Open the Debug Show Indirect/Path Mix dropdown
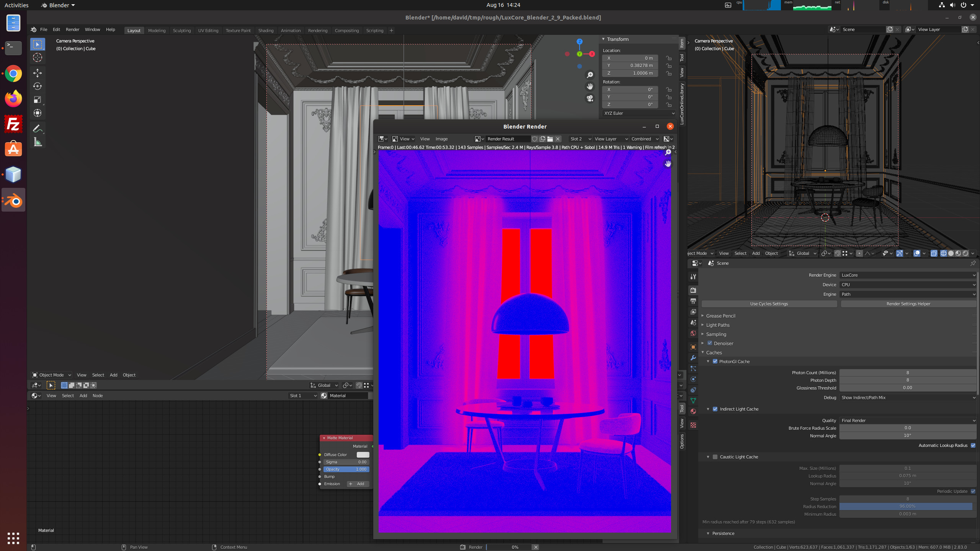This screenshot has height=551, width=980. (907, 398)
